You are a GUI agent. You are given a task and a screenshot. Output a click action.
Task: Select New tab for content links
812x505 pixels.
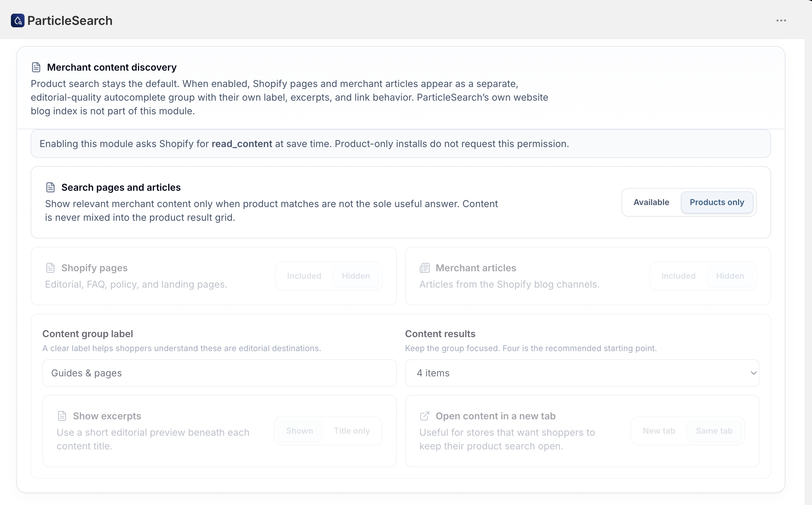659,431
